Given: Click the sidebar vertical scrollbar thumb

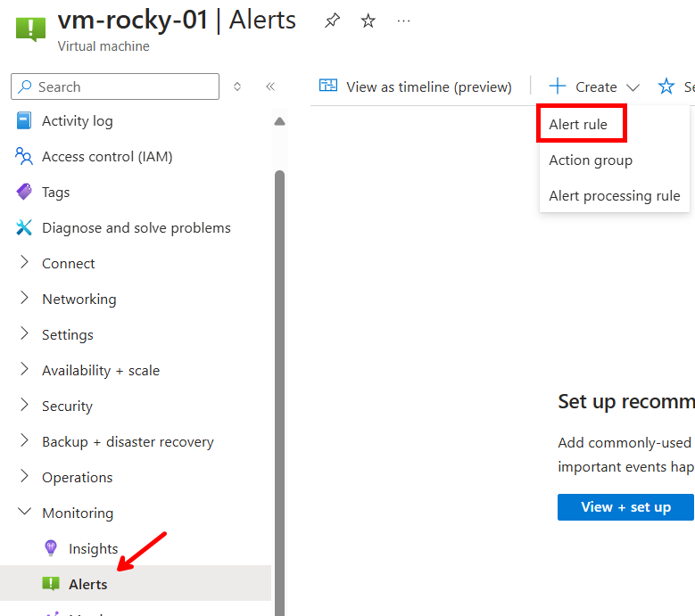Looking at the screenshot, I should pos(279,392).
